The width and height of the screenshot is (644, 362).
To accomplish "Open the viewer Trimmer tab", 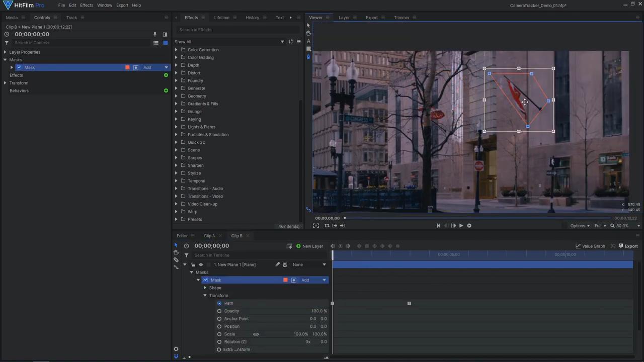I will point(401,18).
